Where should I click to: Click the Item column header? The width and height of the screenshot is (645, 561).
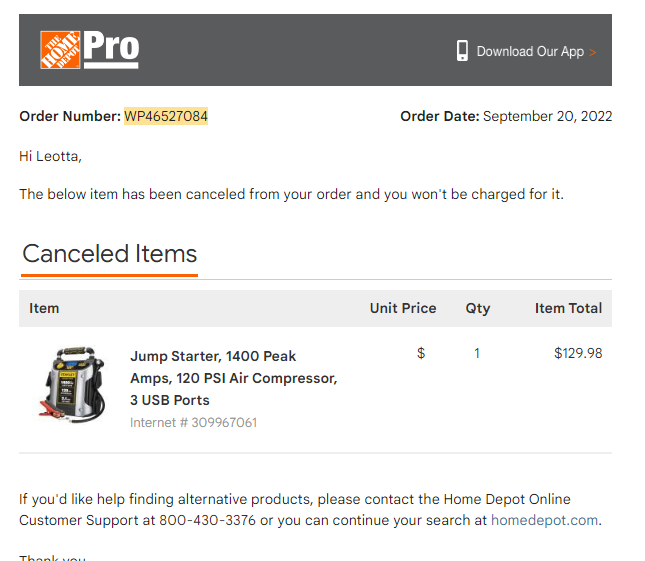point(44,308)
